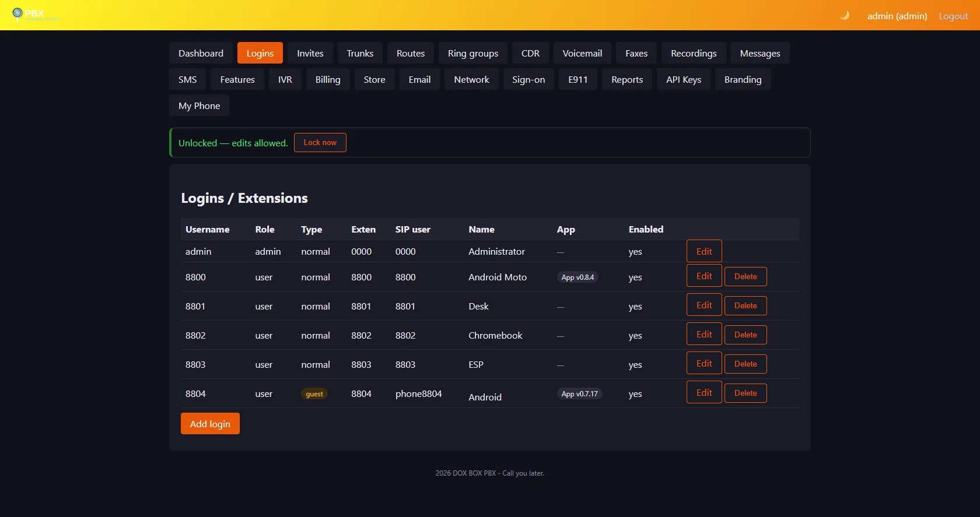Click the Add login button
The image size is (980, 517).
(x=210, y=424)
